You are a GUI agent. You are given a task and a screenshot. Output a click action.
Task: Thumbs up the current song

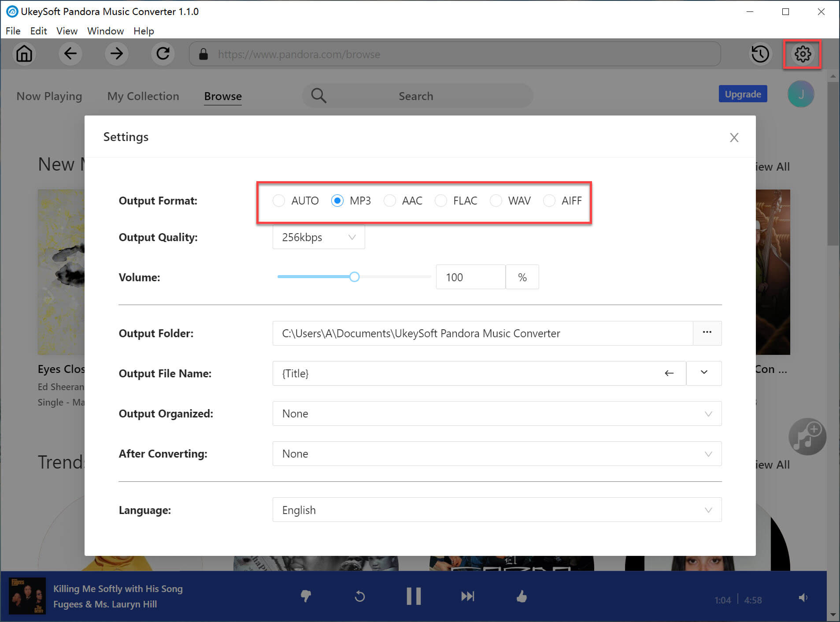522,596
